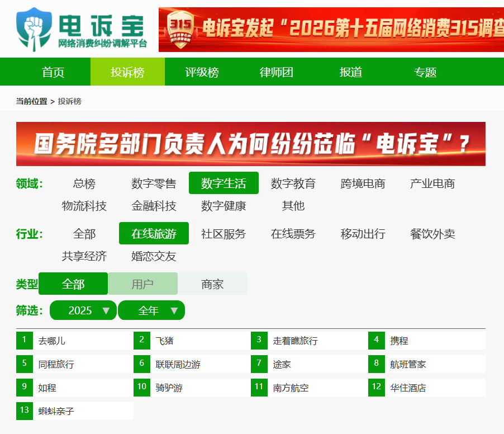Click the rank 12 badge beside 华住酒店
The width and height of the screenshot is (504, 434).
pos(377,387)
